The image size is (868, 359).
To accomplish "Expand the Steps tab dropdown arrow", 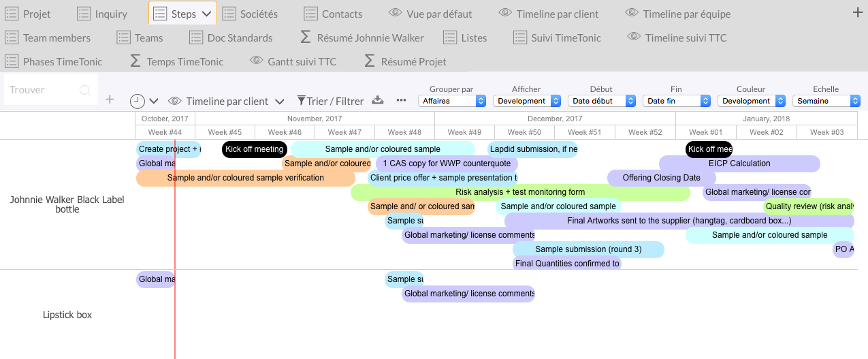I will point(207,14).
